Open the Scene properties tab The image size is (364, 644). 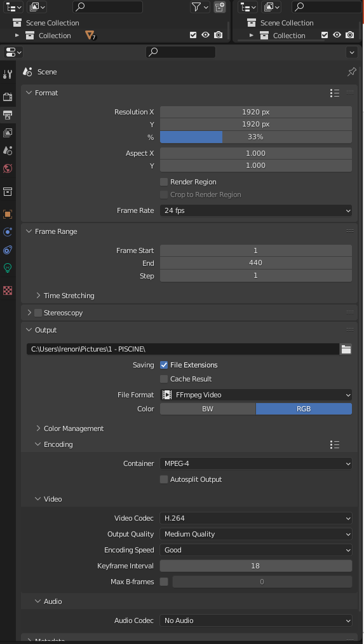coord(8,150)
